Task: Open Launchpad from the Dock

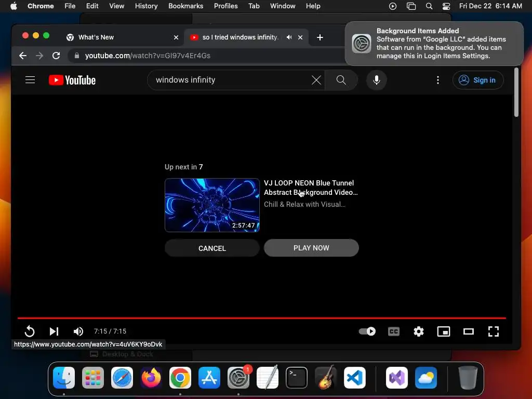Action: pos(92,377)
